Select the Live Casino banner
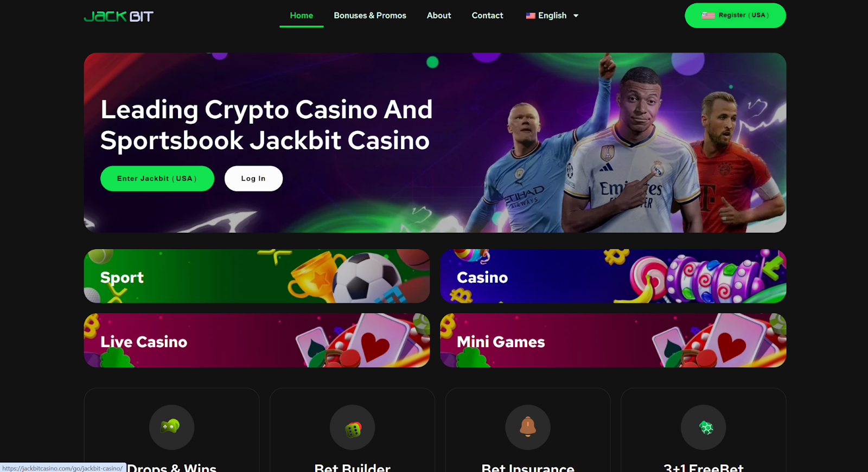Screen dimensions: 868x472 [x=257, y=340]
